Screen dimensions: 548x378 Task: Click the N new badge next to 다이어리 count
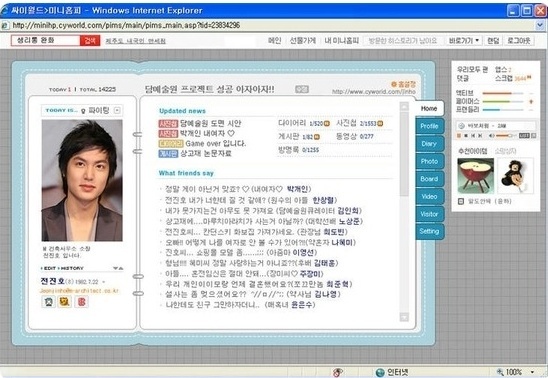tap(327, 124)
